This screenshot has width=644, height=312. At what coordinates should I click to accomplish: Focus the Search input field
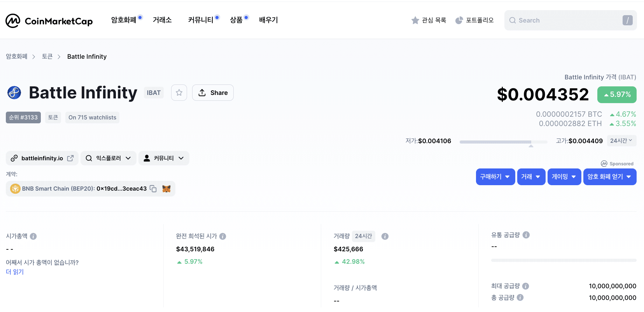click(570, 20)
